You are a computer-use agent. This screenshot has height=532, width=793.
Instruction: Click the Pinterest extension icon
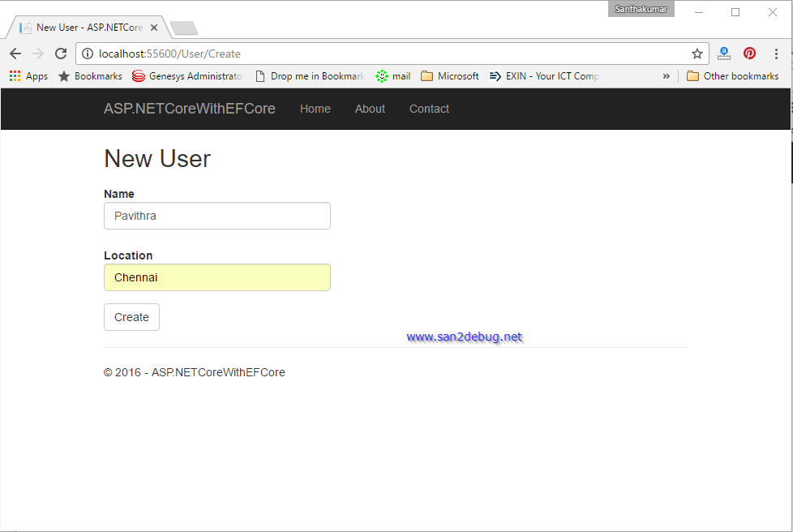coord(749,54)
